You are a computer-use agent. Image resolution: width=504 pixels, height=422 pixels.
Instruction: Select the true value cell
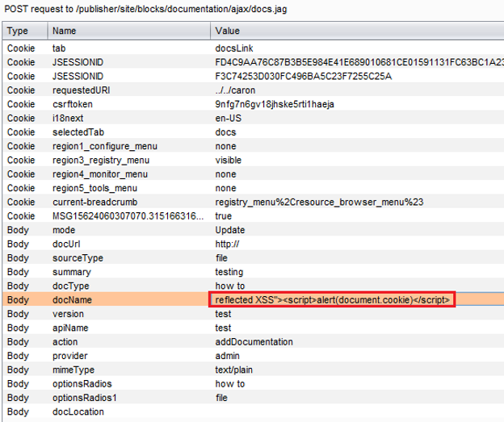tap(224, 216)
